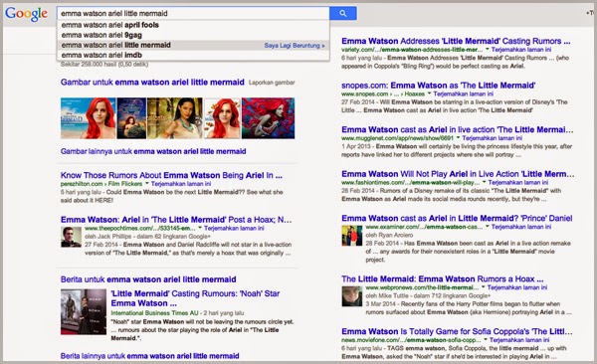Open 'Berita untuk emma watson ariel' heading

pos(148,279)
